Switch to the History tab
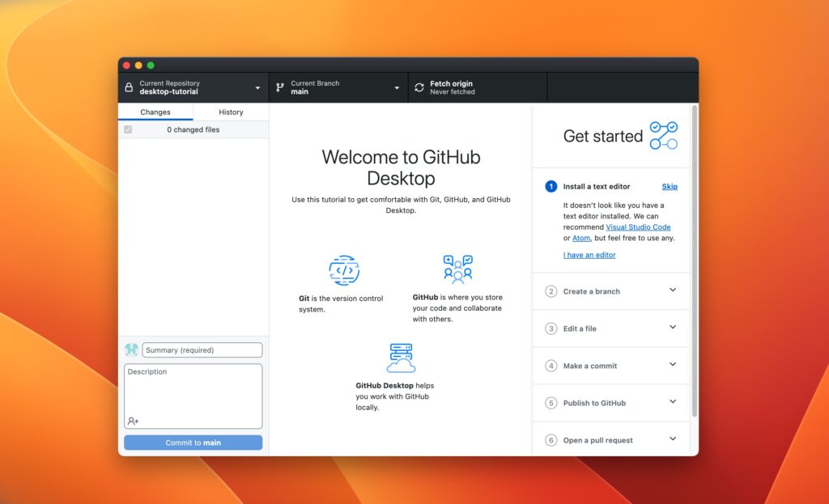 231,112
